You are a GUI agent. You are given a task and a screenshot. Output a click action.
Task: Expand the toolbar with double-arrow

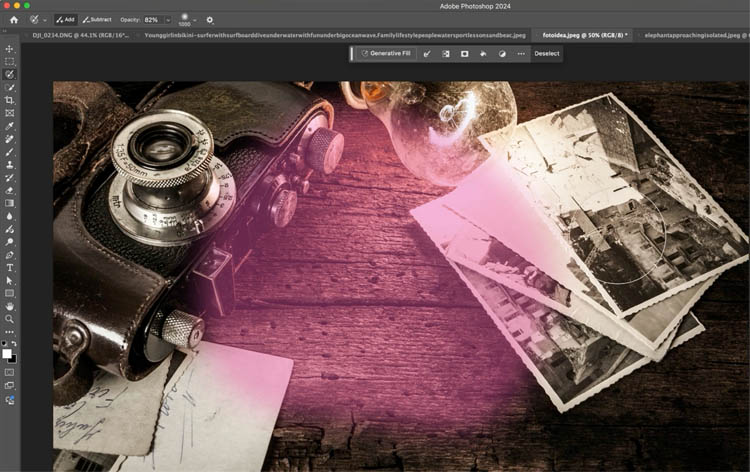(x=5, y=32)
